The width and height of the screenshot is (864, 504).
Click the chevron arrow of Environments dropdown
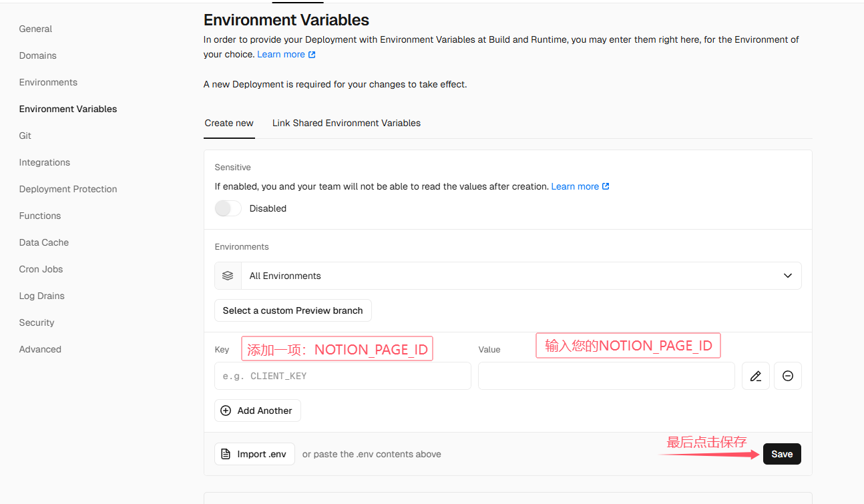[788, 276]
